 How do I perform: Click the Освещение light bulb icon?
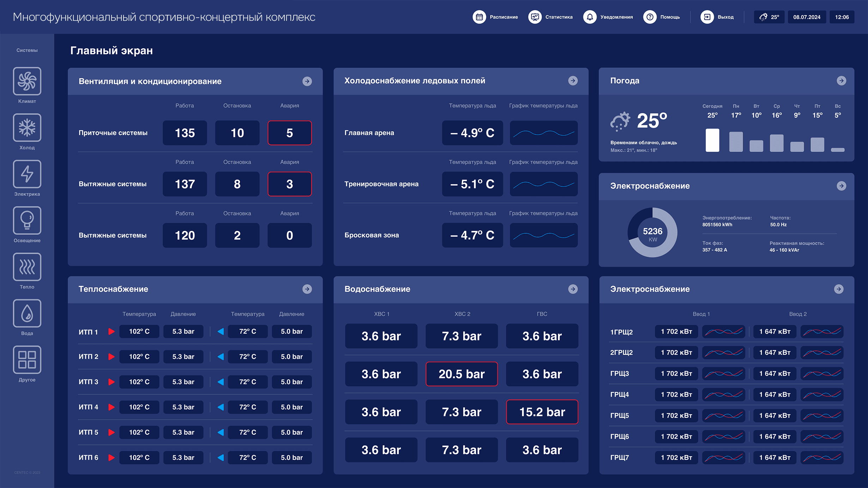coord(27,220)
